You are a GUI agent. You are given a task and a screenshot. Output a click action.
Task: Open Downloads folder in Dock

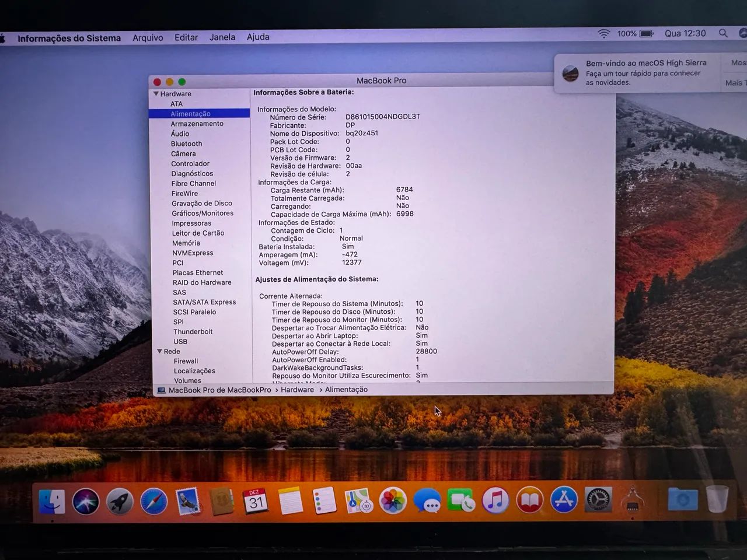point(682,499)
